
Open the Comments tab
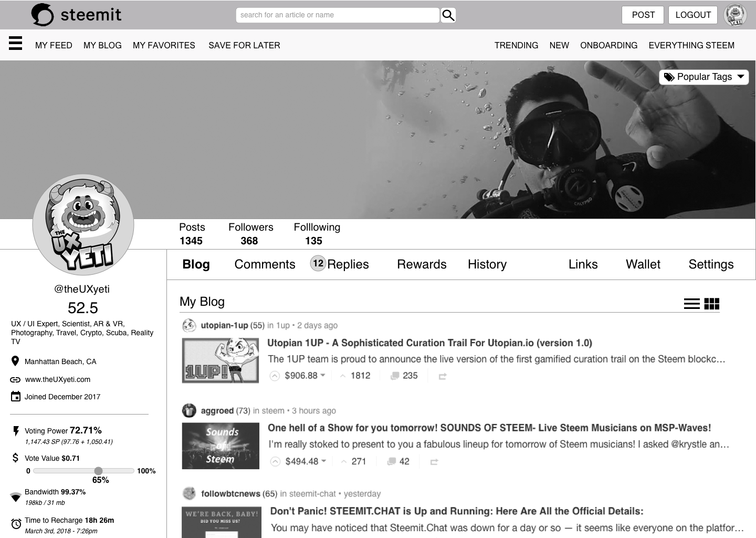point(265,264)
